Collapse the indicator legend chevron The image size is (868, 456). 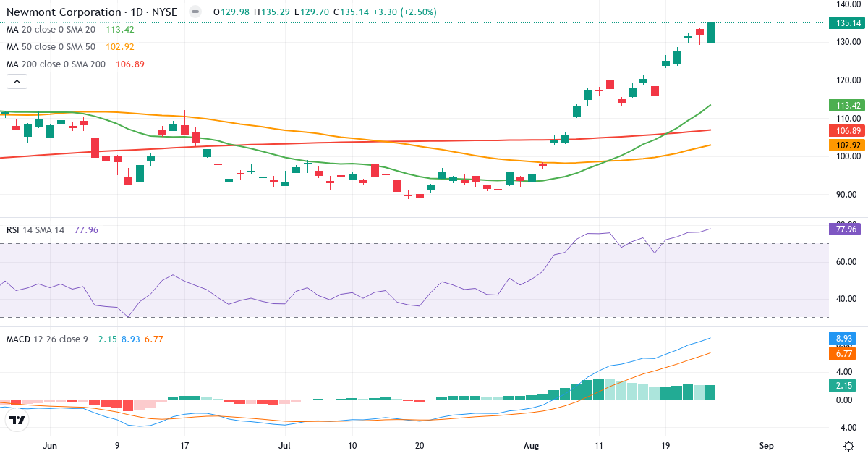17,82
